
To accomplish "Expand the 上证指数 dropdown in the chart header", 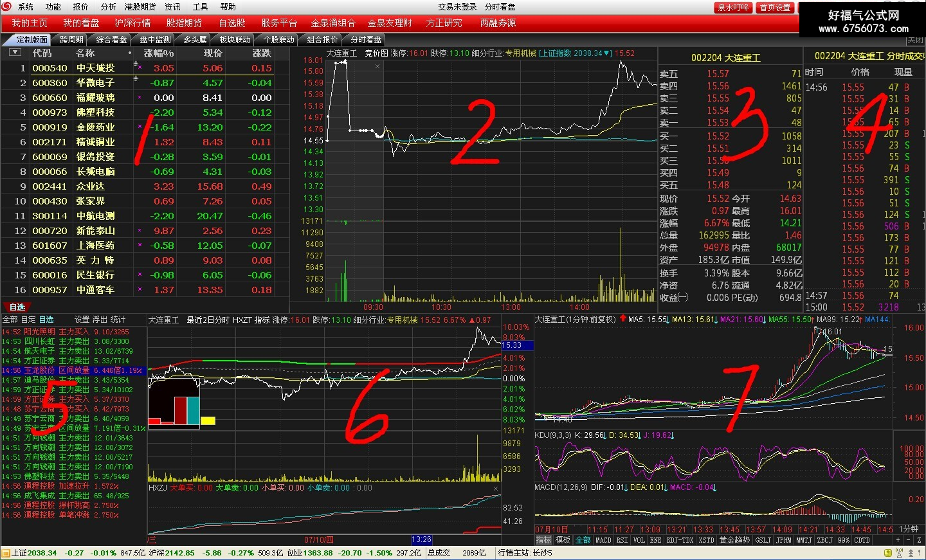I will [608, 53].
